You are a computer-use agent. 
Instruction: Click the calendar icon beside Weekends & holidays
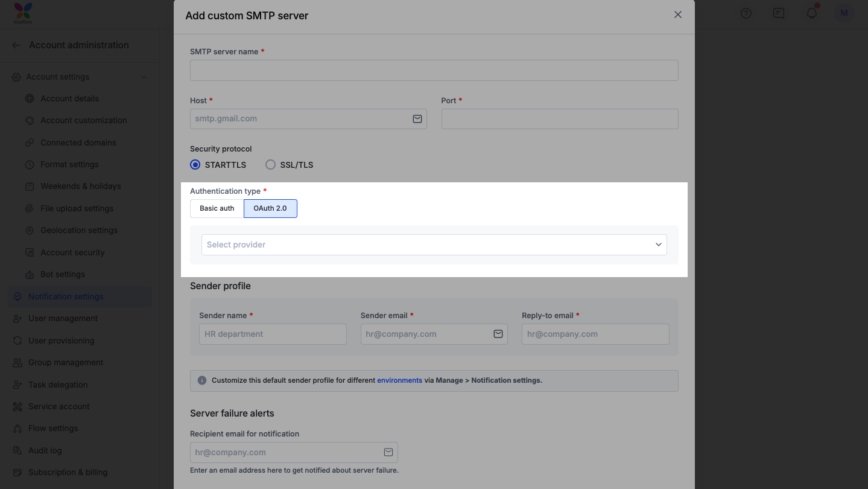[x=29, y=187]
